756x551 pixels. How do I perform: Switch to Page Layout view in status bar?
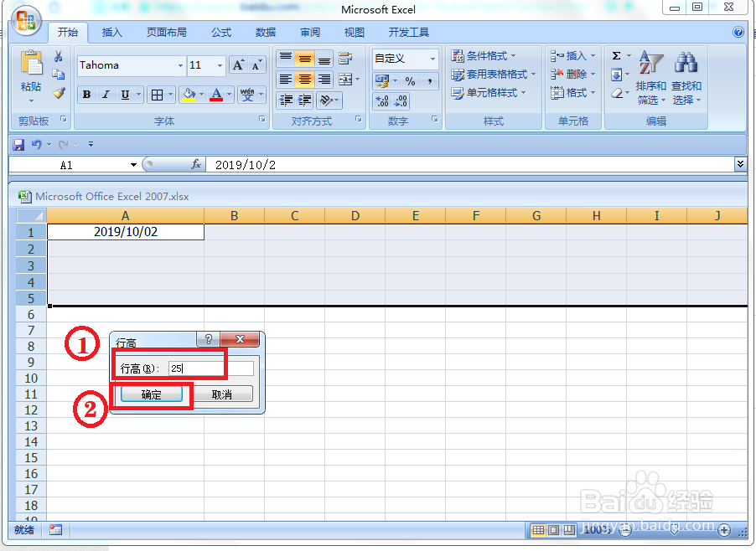click(553, 530)
